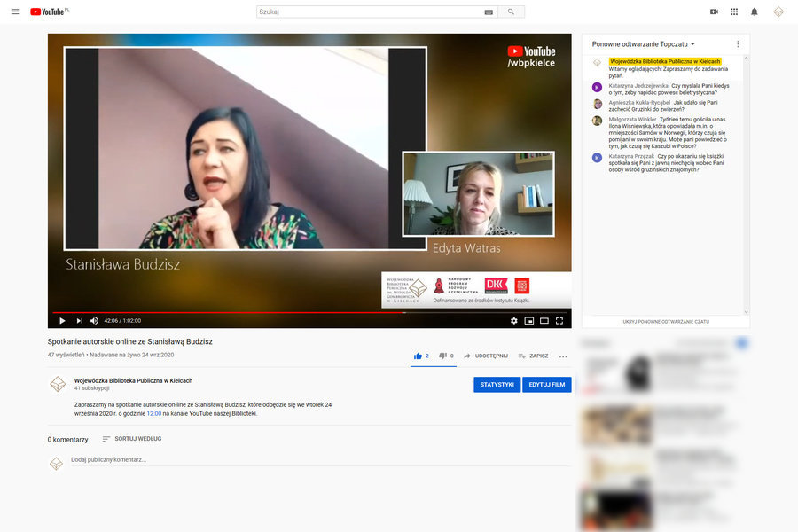
Task: Skip to the next video
Action: pos(79,320)
